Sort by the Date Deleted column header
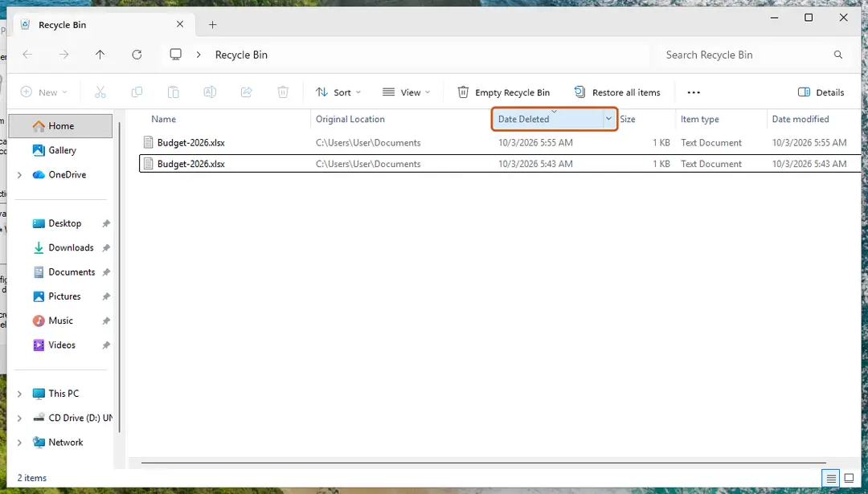 [523, 119]
